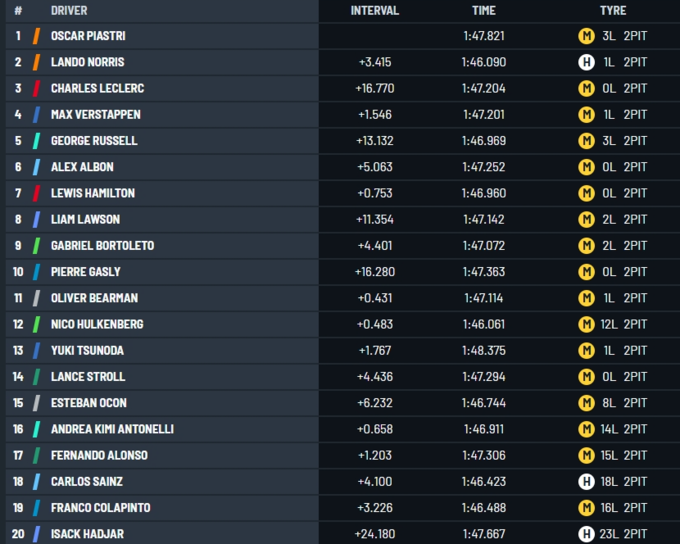Click Yuki Tsunoda's lap time 1:48.375
The width and height of the screenshot is (680, 544).
coord(484,350)
